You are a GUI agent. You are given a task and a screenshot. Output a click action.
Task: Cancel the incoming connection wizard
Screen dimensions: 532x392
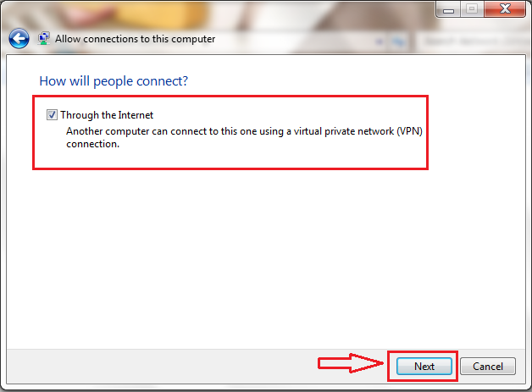click(x=488, y=367)
